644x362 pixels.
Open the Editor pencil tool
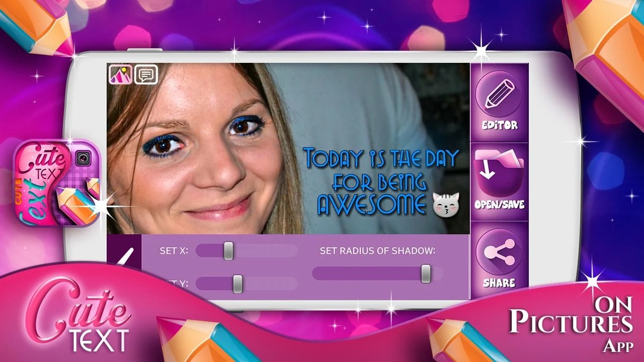499,95
